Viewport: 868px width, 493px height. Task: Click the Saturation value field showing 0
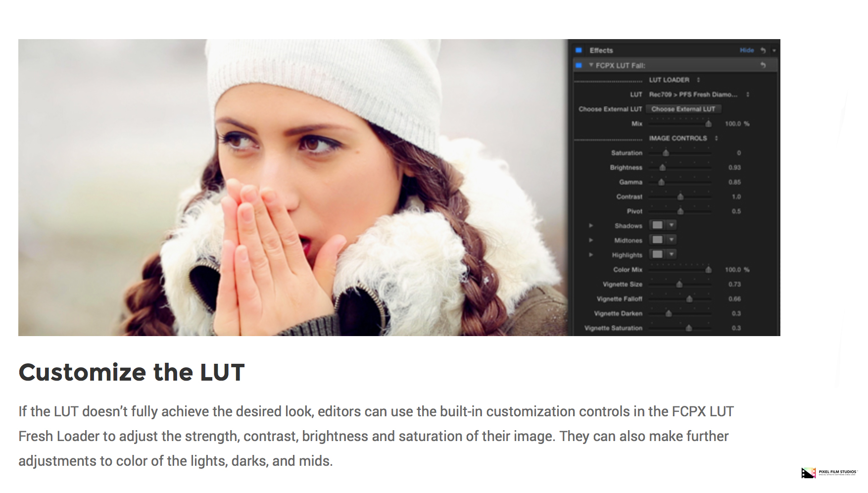739,153
